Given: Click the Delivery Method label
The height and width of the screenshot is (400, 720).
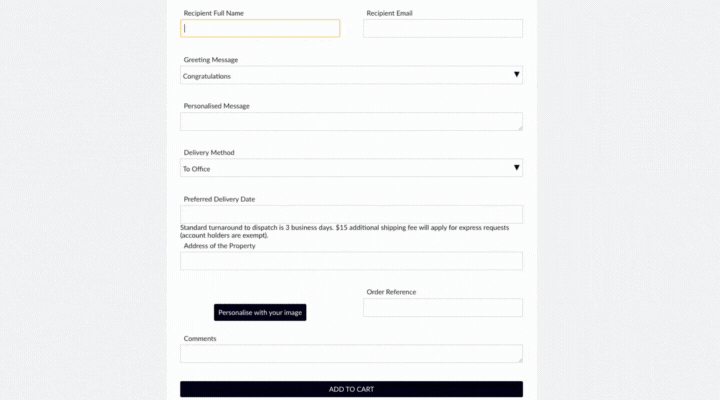Looking at the screenshot, I should point(209,153).
